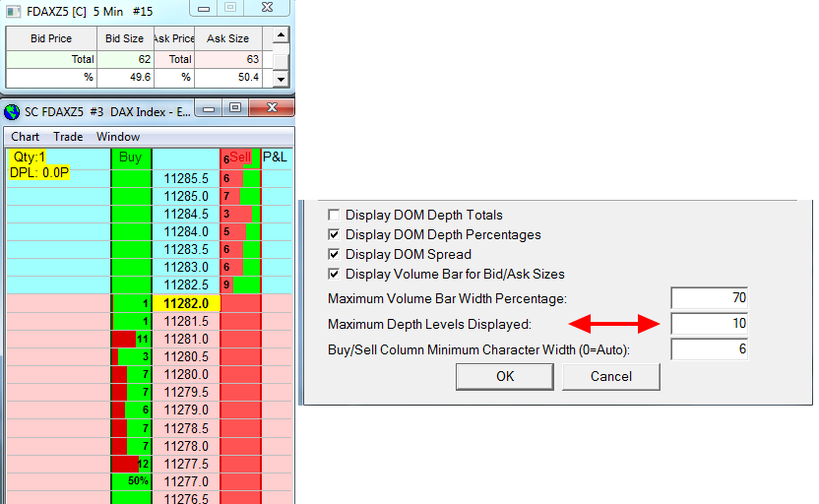The image size is (819, 504).
Task: Minimize the SC FDAXZ5 DAX Index window
Action: coord(209,108)
